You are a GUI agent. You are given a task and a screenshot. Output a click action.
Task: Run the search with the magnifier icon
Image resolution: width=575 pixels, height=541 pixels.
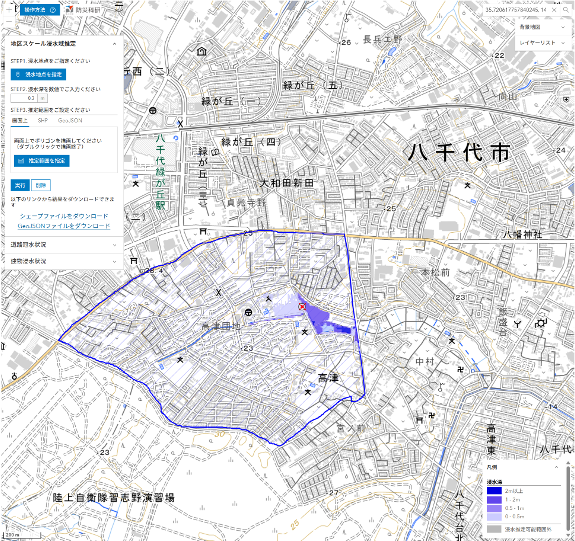point(565,10)
